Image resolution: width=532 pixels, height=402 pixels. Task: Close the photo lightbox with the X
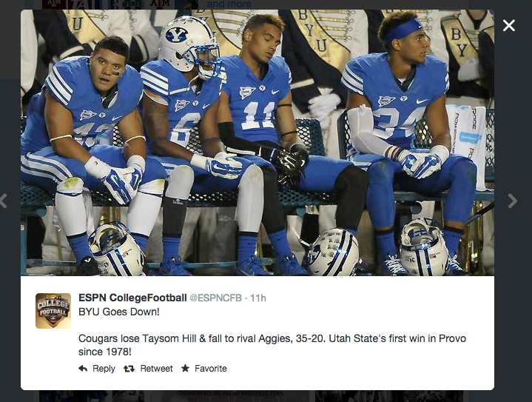point(509,26)
